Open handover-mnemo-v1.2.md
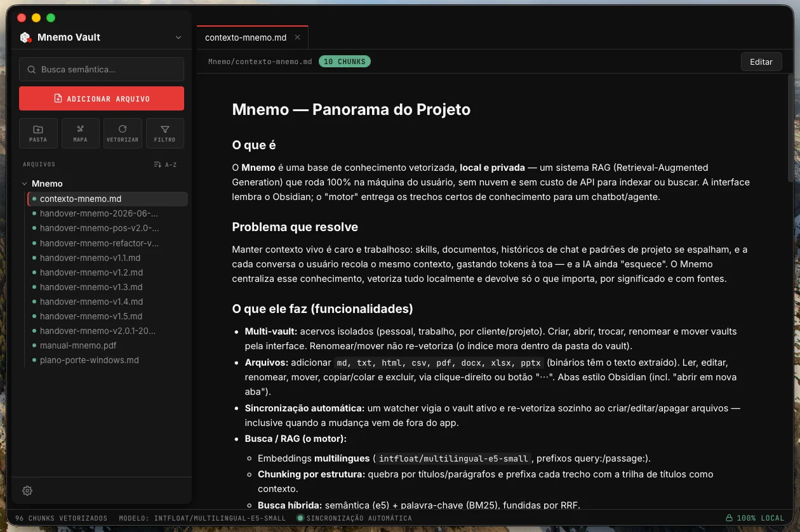The image size is (800, 532). (108, 272)
